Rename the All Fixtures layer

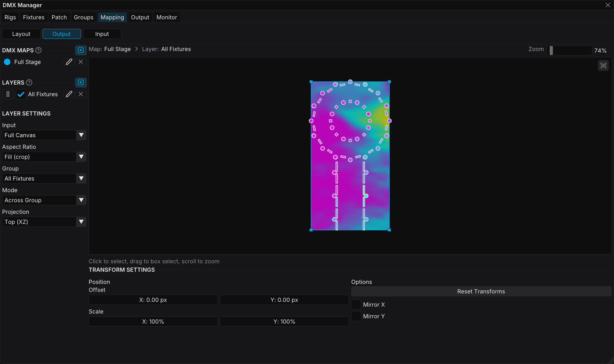(x=69, y=94)
